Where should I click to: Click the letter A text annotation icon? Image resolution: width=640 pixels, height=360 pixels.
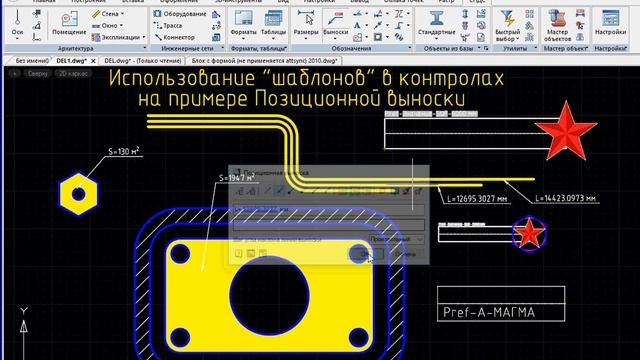[357, 25]
